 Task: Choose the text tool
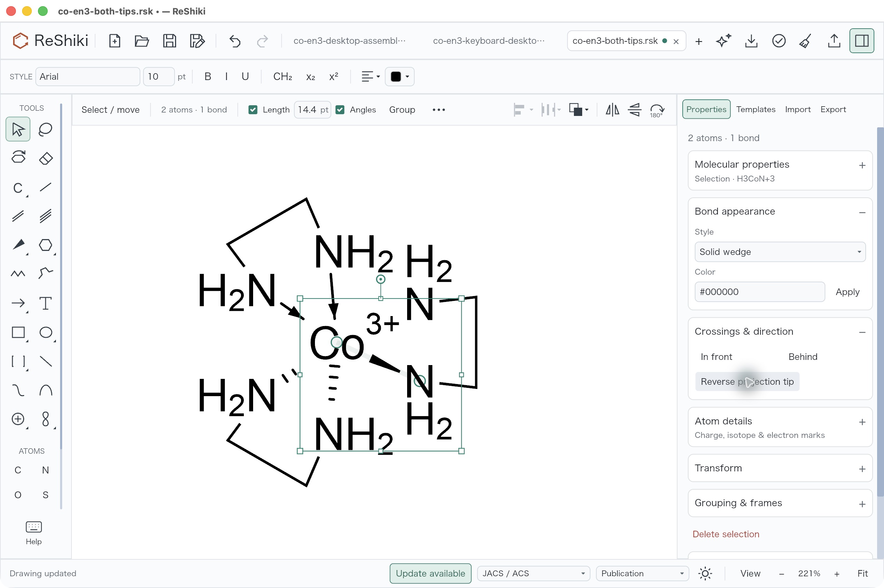(x=45, y=303)
